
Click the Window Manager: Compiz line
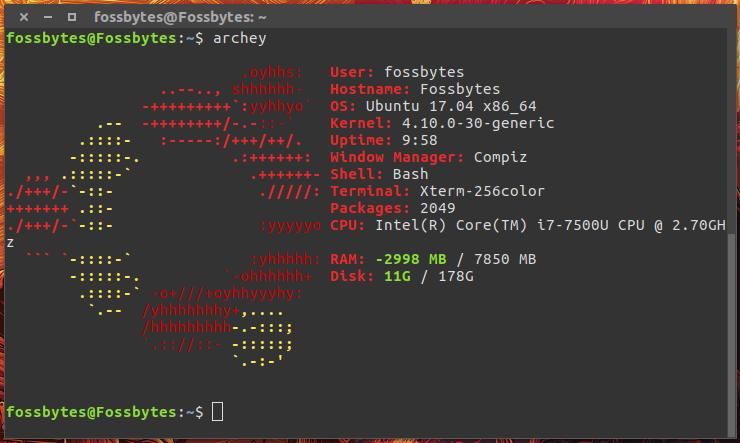tap(428, 157)
